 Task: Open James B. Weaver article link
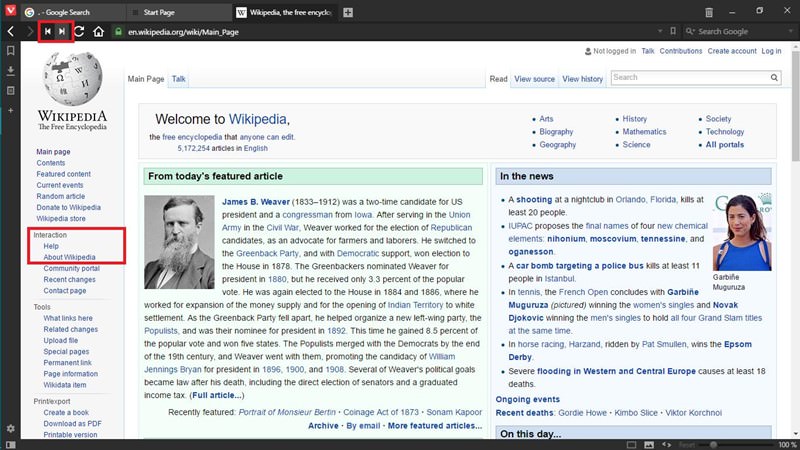click(x=256, y=202)
